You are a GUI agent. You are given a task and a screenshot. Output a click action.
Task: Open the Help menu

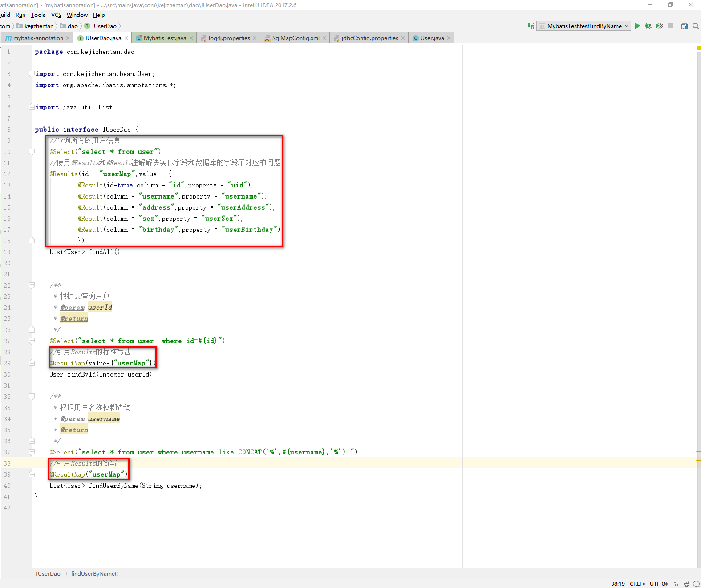click(99, 15)
